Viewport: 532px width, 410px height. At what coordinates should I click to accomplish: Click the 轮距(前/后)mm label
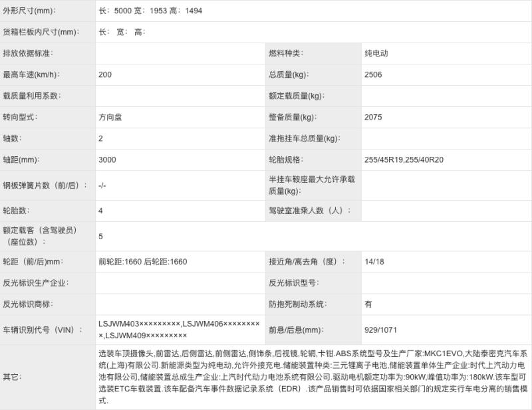point(33,262)
